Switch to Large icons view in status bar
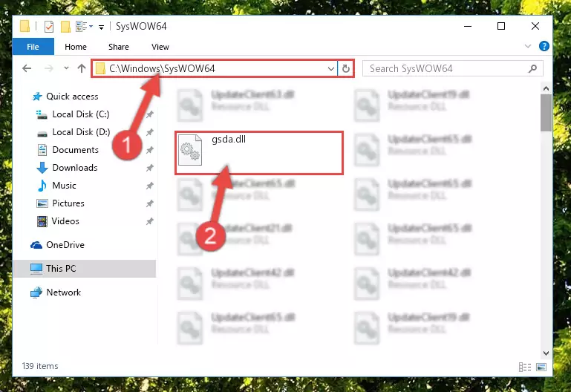571x392 pixels. tap(541, 367)
